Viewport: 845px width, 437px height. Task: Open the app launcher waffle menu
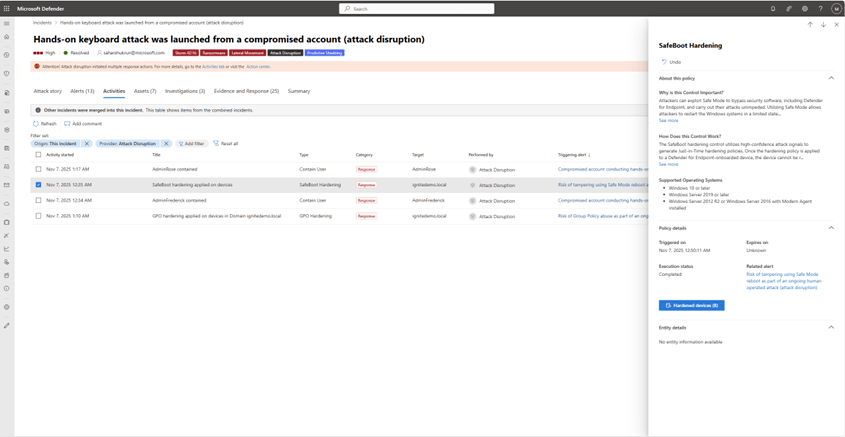point(7,8)
